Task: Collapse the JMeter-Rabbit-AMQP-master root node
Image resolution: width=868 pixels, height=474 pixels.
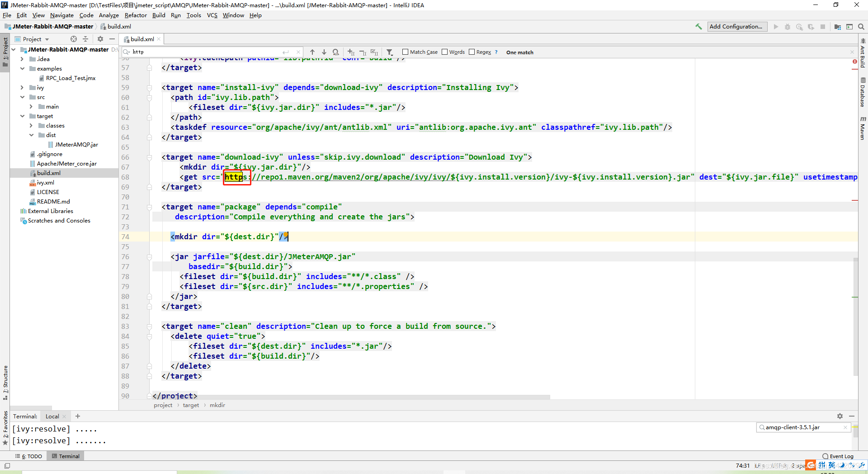Action: [14, 49]
